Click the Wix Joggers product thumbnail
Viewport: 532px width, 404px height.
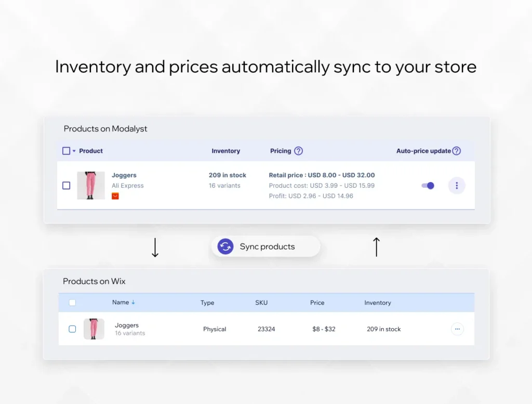[x=94, y=329]
